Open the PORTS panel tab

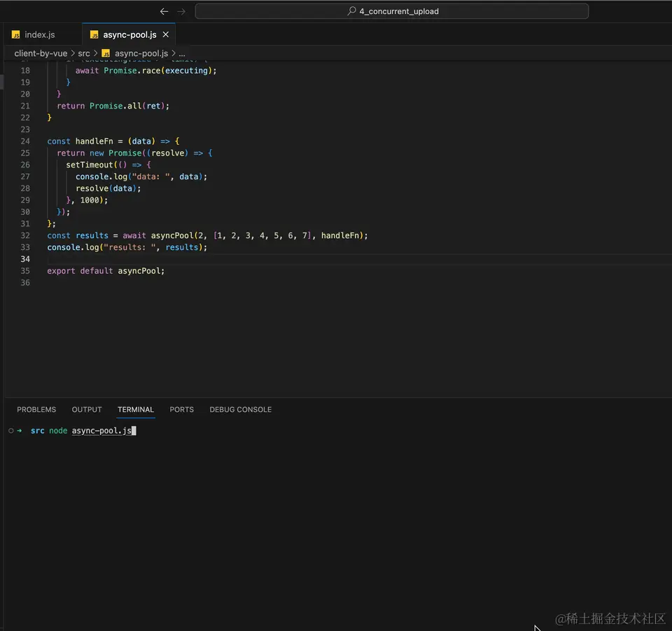coord(181,410)
